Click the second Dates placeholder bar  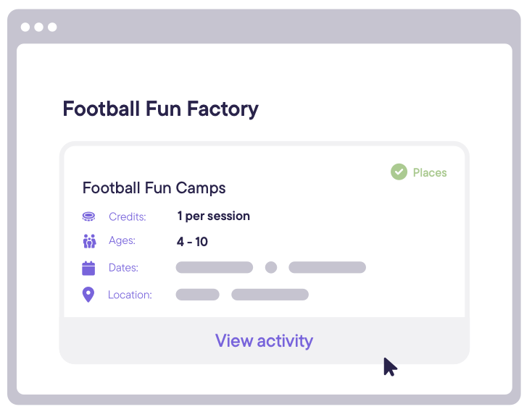click(328, 267)
